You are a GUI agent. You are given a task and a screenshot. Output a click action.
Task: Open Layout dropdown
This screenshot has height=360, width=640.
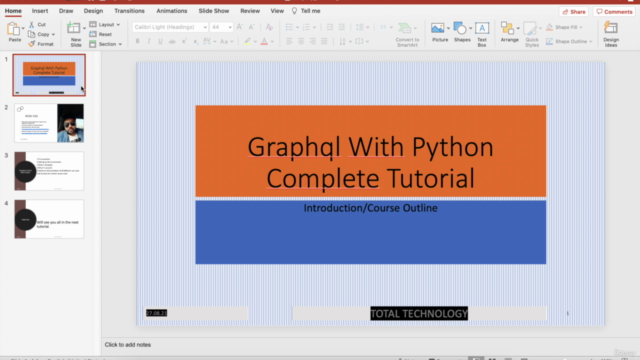105,24
